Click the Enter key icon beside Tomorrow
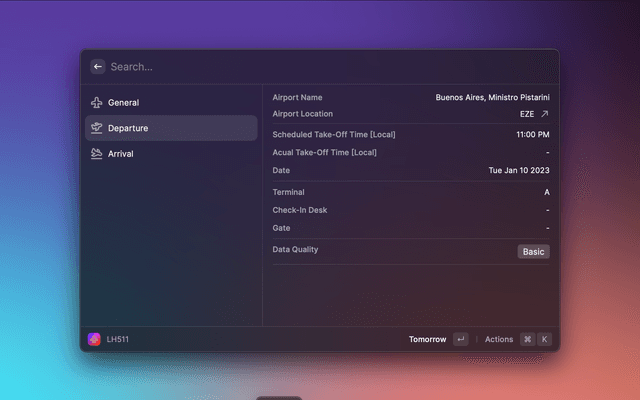 [x=460, y=339]
